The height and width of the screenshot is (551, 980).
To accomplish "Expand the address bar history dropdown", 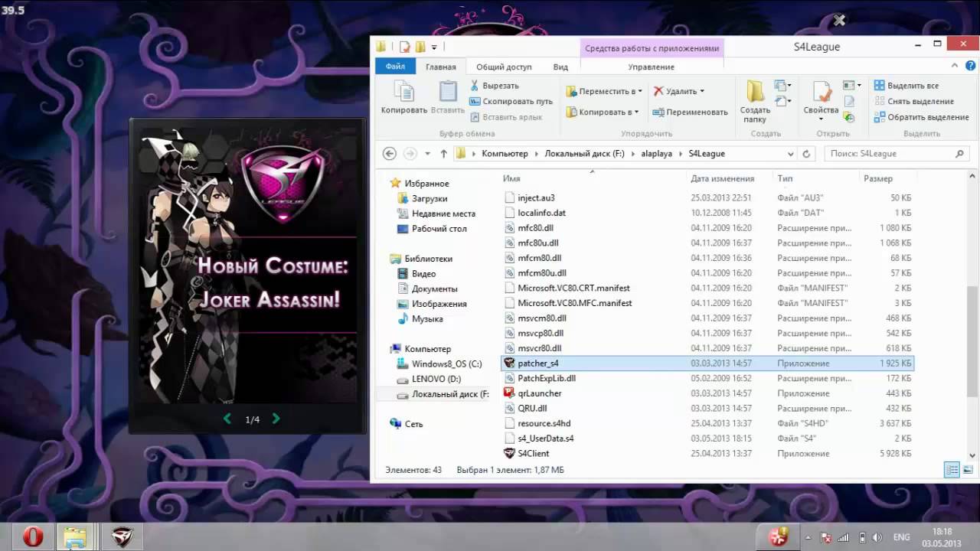I will click(791, 154).
